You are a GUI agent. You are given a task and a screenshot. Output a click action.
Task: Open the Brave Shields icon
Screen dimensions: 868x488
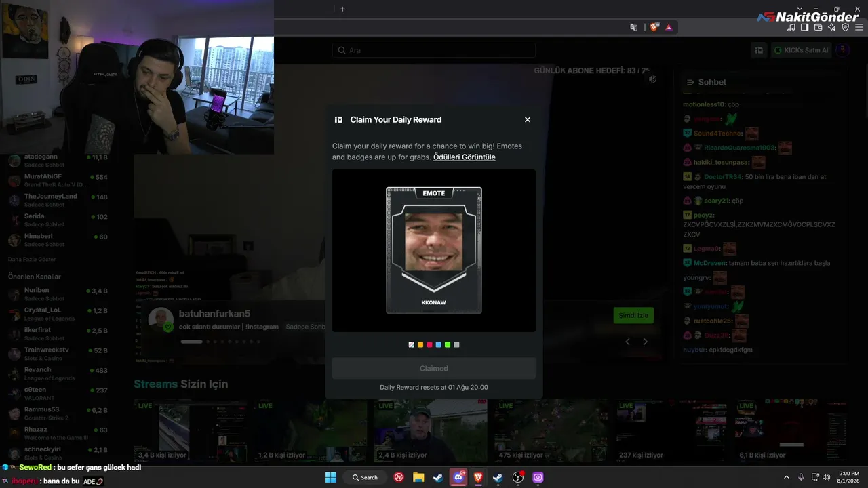pyautogui.click(x=654, y=27)
